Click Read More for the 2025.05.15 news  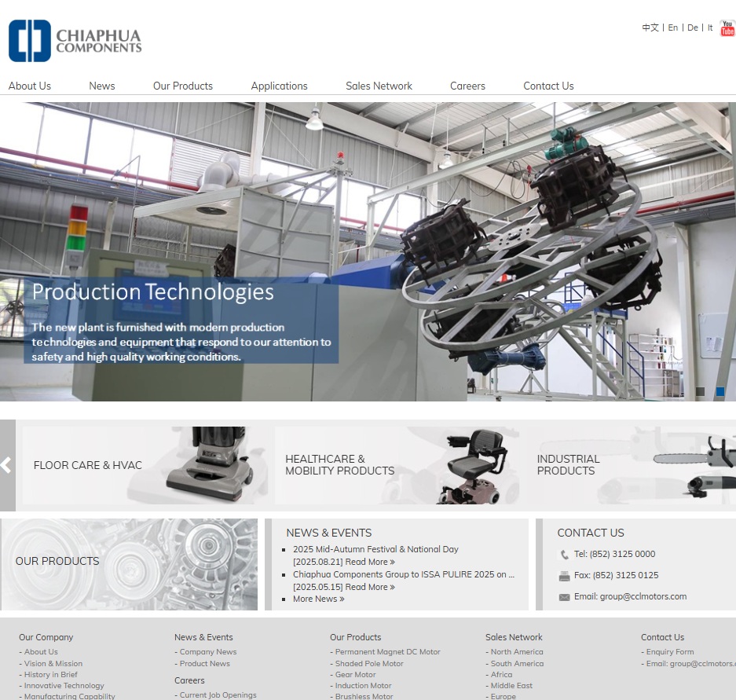pos(370,588)
